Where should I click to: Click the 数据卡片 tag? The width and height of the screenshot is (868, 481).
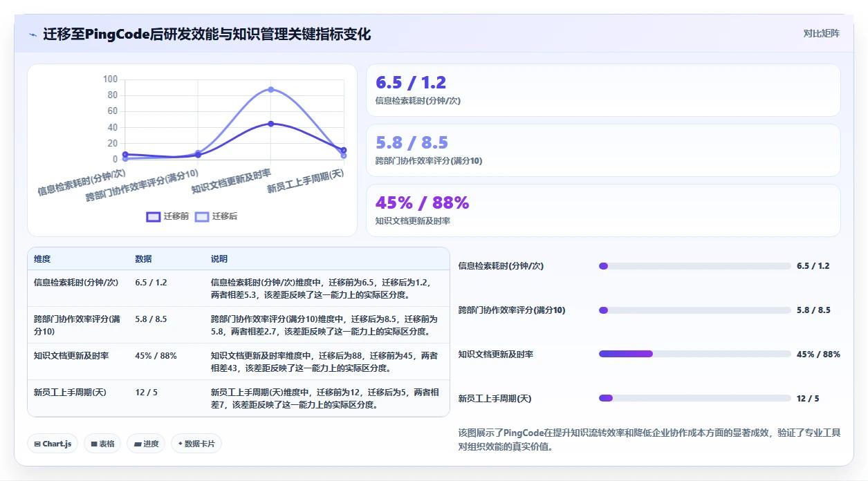(196, 444)
